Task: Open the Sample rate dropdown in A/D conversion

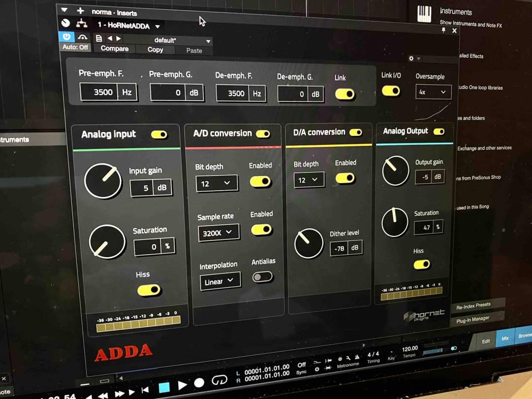Action: coord(219,233)
